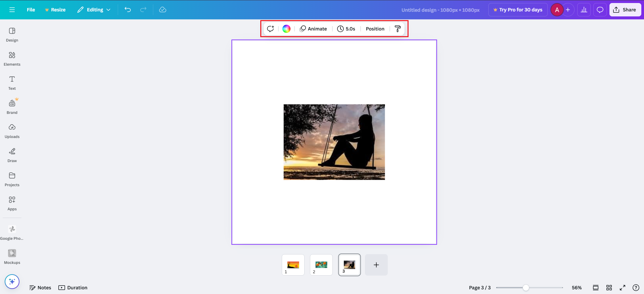Enter fullscreen present mode

pyautogui.click(x=623, y=288)
